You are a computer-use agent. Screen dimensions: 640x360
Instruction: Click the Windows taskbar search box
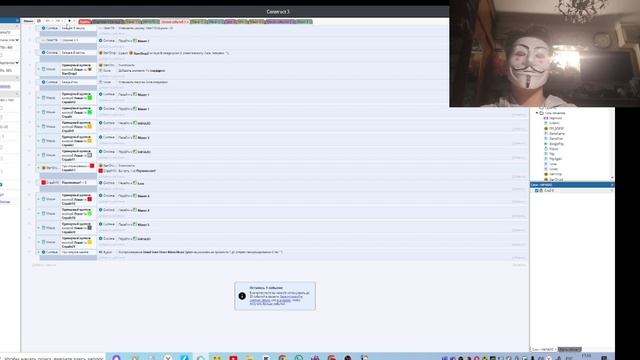coord(52,357)
